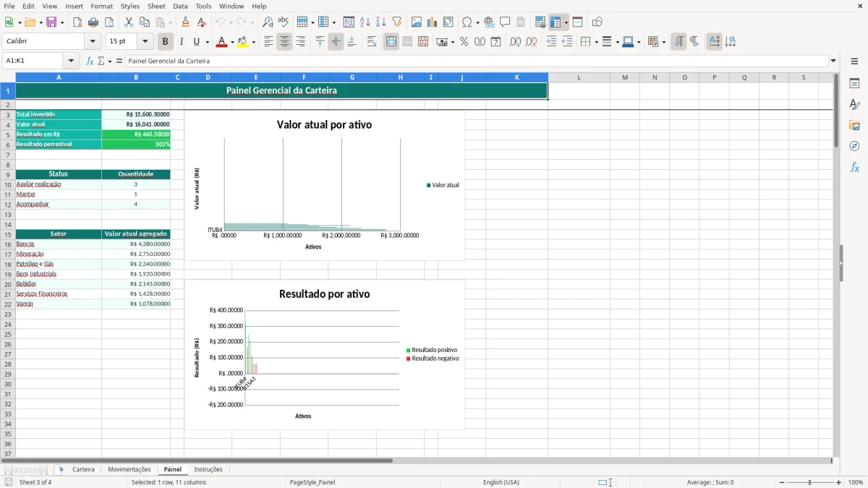Open the font color dropdown arrow
Screen dimensions: 868x488
click(x=231, y=42)
